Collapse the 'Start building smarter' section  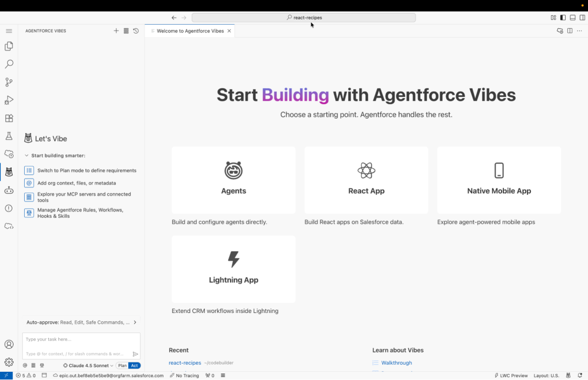[x=26, y=155]
